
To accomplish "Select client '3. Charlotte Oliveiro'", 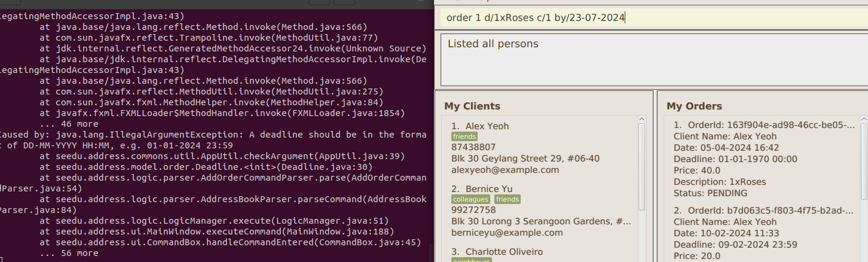I will tap(497, 252).
